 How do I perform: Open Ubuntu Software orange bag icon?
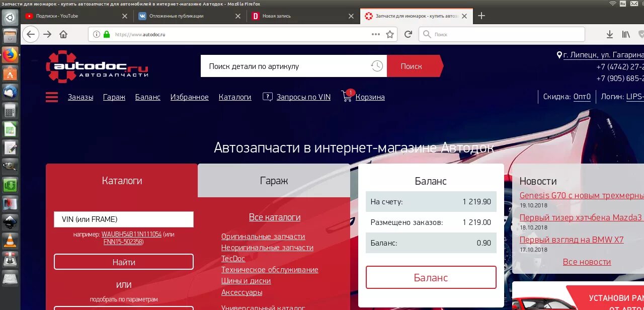[10, 74]
